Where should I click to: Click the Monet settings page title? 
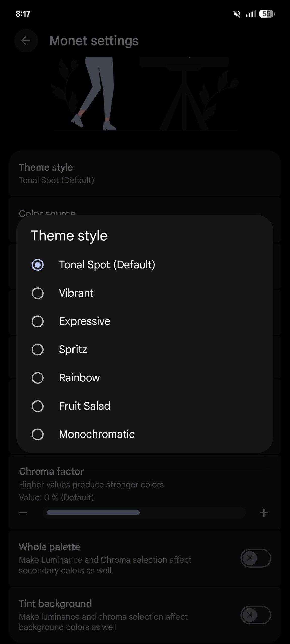[94, 41]
